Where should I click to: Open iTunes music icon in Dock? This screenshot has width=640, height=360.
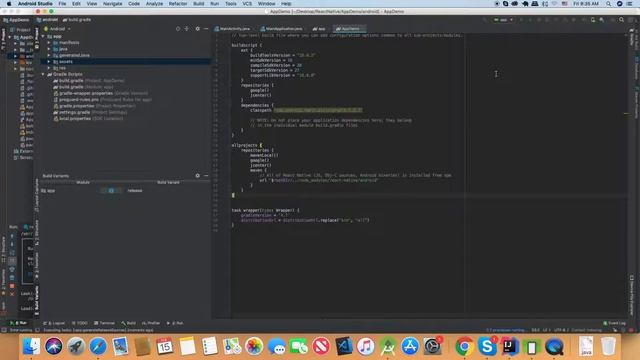coord(366,347)
